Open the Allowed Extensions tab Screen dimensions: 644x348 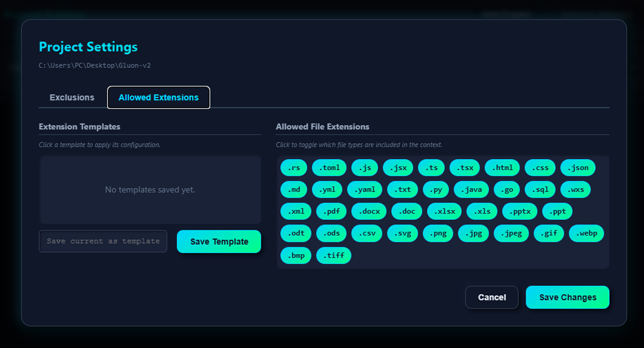[x=158, y=97]
